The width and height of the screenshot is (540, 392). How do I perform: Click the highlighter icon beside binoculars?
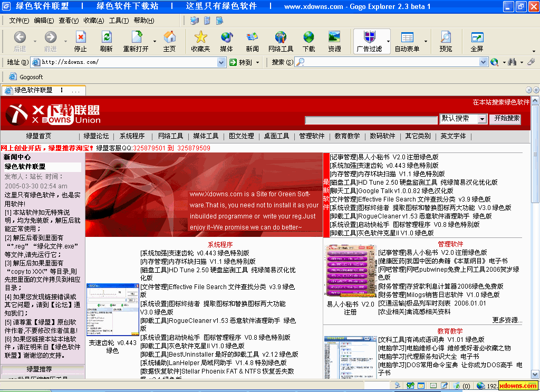(531, 62)
